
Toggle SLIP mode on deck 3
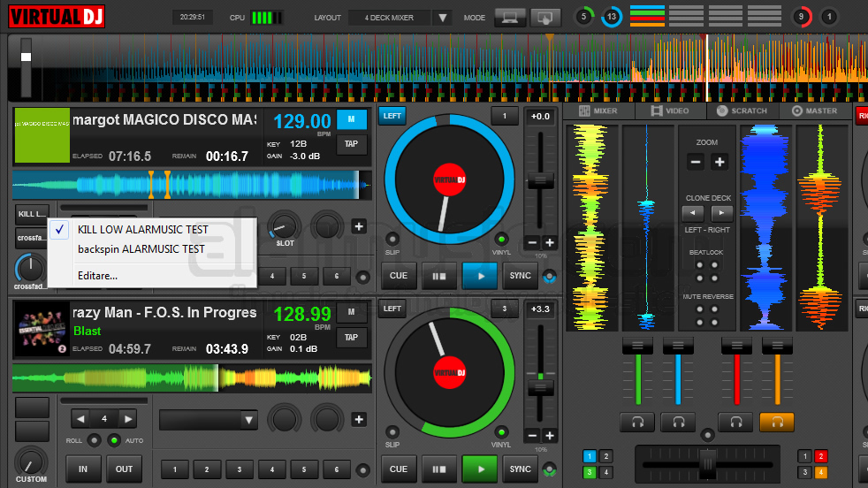pyautogui.click(x=392, y=432)
